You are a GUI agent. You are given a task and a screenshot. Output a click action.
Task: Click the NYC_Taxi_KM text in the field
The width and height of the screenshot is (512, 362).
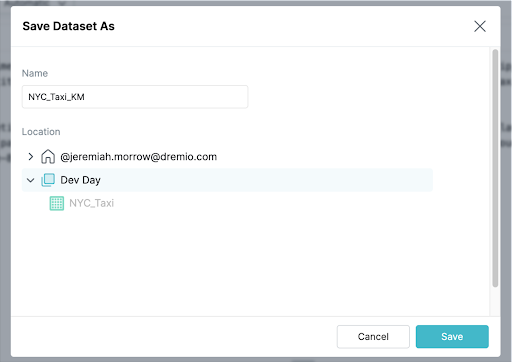click(56, 97)
